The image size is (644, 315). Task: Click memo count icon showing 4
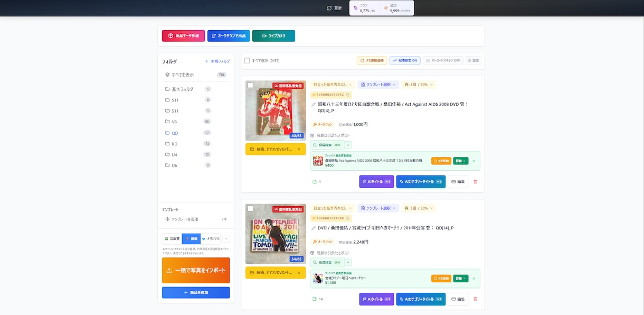click(315, 182)
